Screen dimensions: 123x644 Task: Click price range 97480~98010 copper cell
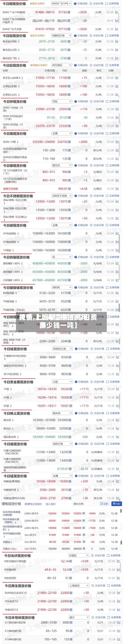click(x=45, y=12)
